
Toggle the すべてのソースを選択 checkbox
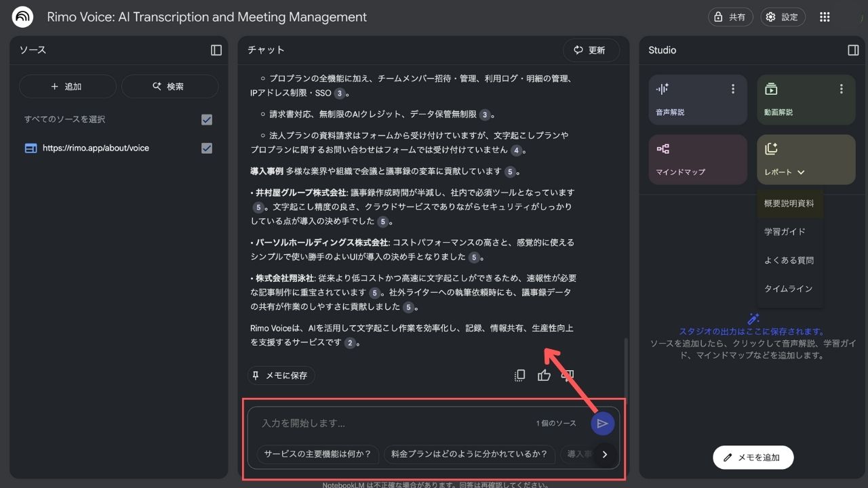207,119
